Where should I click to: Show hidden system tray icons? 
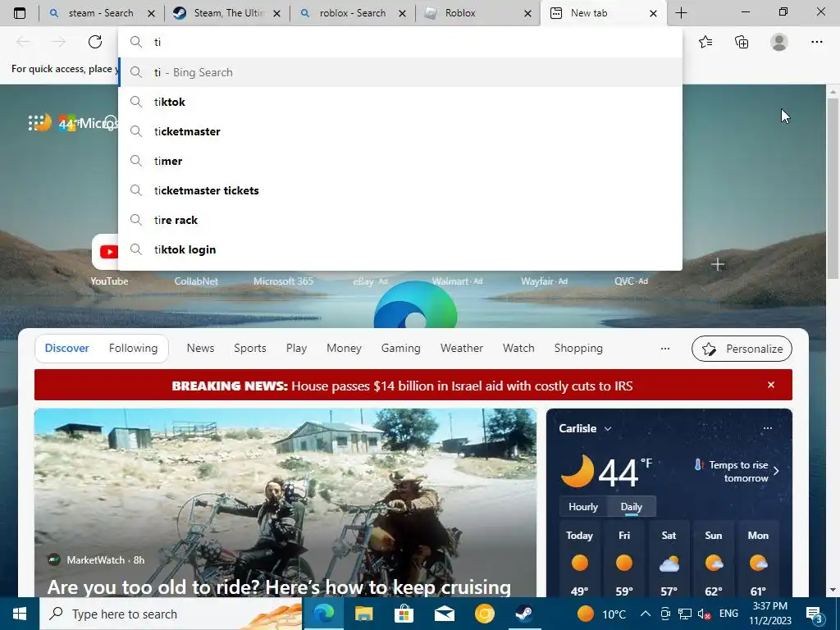pyautogui.click(x=646, y=614)
